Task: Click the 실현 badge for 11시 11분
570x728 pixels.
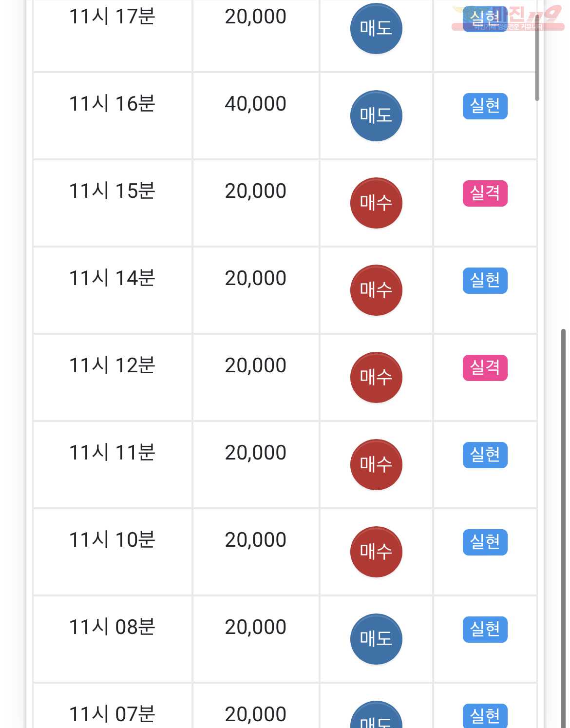Action: click(x=485, y=455)
